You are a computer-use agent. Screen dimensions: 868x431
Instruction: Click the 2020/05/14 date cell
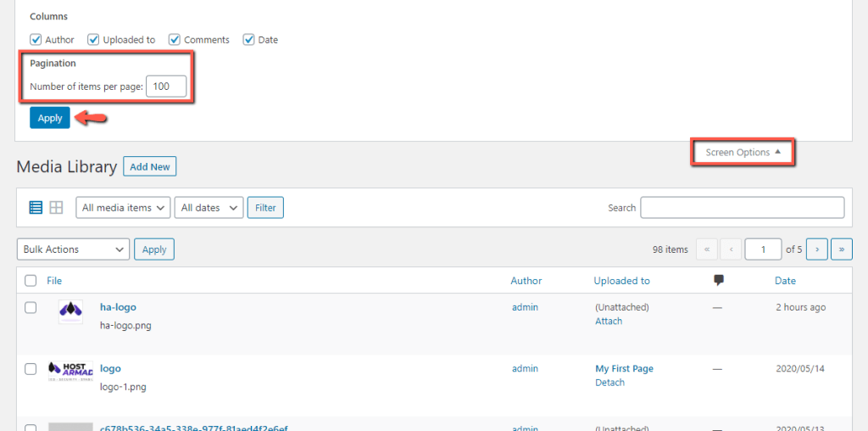pos(800,368)
